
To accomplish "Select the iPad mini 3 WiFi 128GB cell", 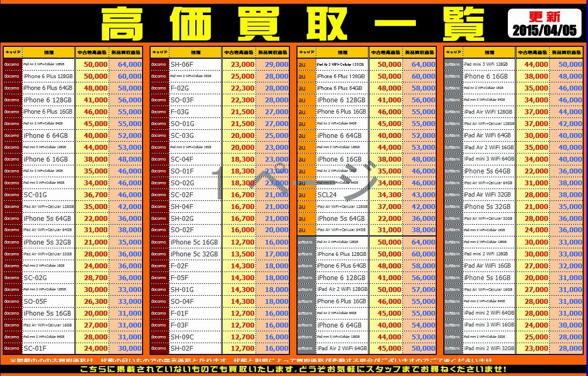I will tap(490, 64).
